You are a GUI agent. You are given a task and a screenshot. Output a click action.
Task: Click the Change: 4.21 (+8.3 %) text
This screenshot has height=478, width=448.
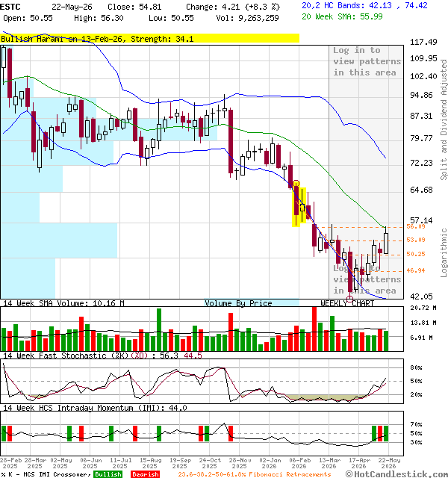[233, 7]
